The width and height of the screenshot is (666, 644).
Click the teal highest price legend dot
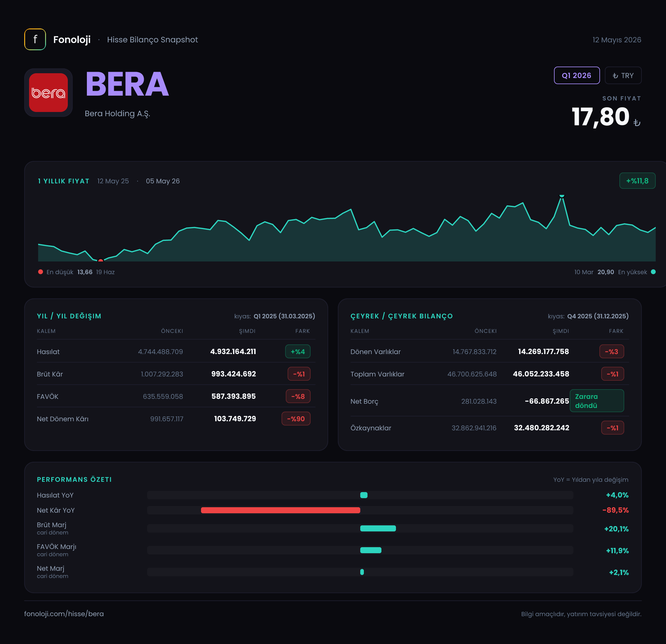tap(653, 272)
